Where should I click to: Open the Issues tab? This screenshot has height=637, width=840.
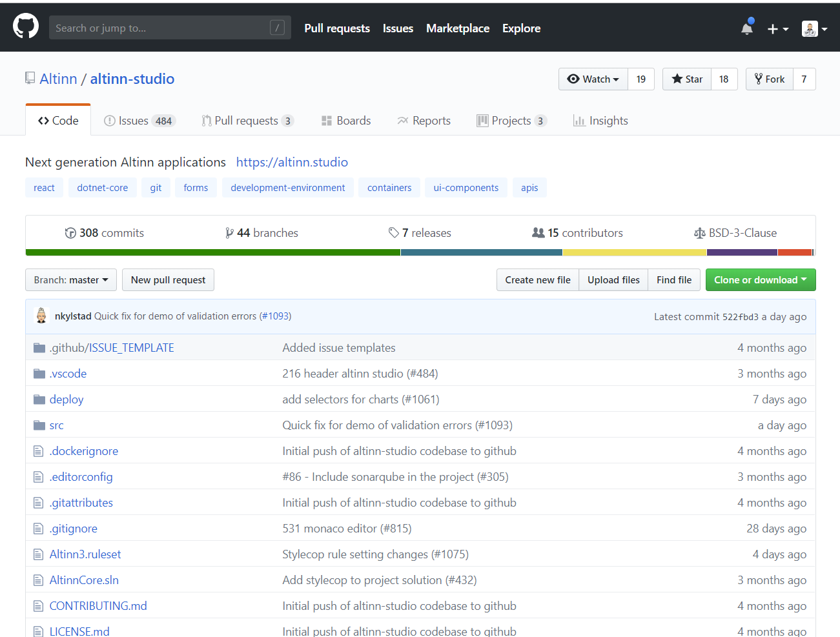click(x=139, y=121)
